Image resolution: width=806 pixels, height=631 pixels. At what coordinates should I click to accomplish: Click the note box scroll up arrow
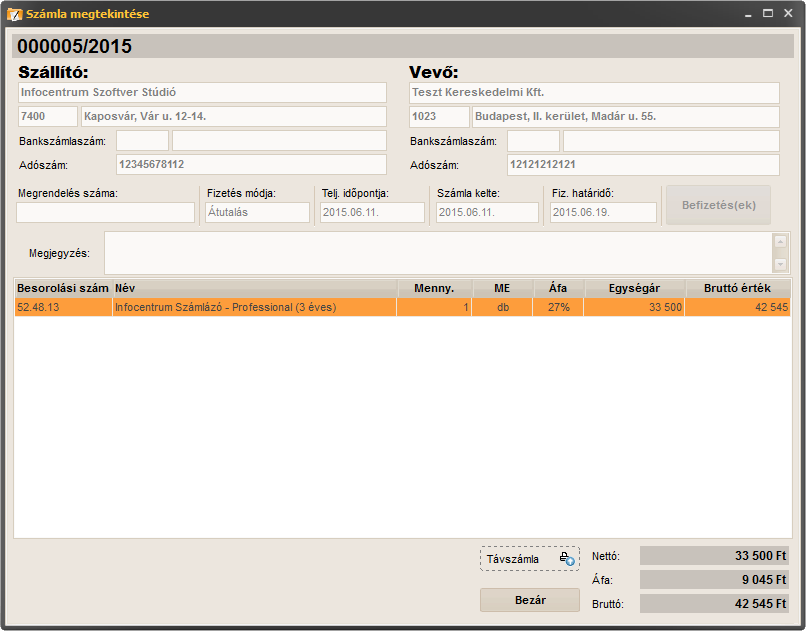point(780,241)
